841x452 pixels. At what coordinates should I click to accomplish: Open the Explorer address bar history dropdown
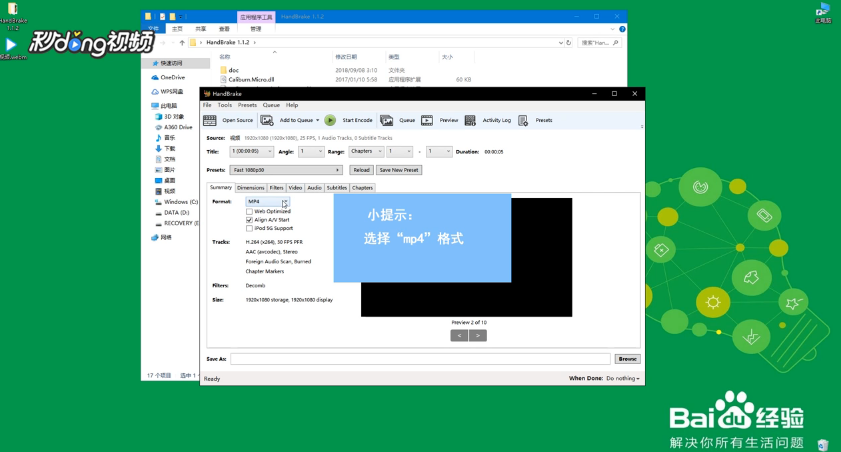coord(561,42)
